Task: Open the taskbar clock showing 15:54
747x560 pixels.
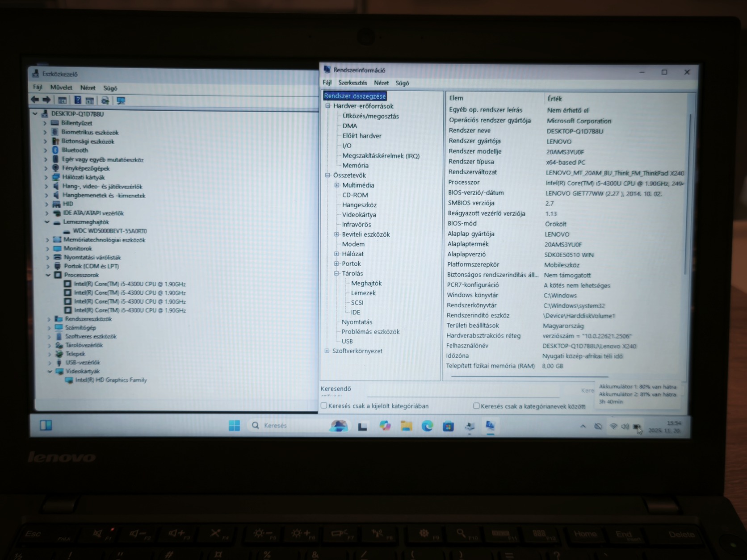Action: pos(665,427)
